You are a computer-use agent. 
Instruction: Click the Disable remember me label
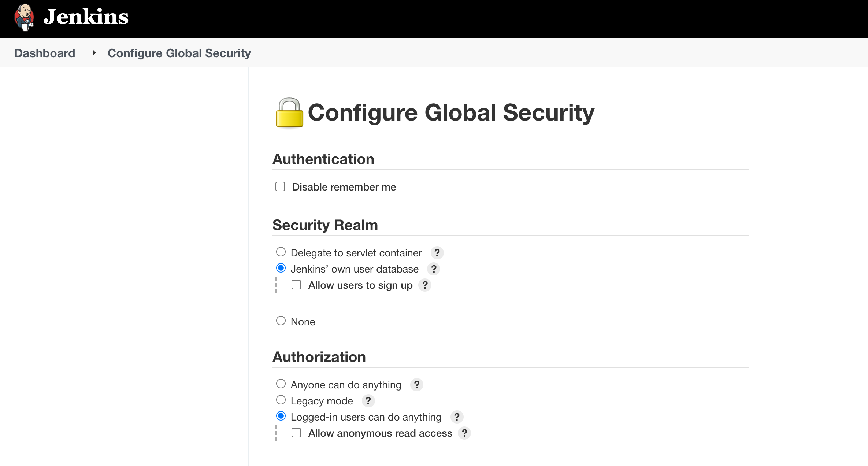click(x=344, y=187)
